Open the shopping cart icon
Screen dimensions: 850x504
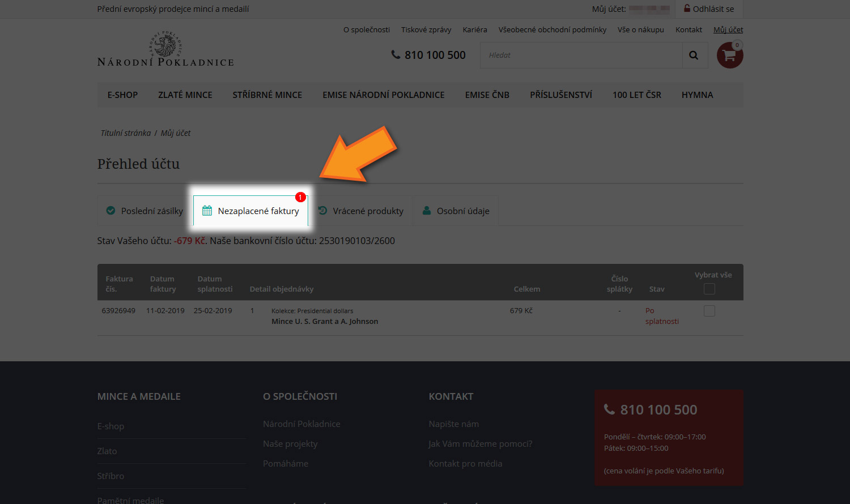[730, 55]
